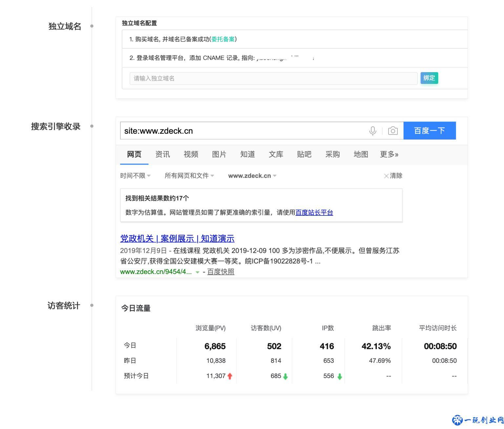
Task: Switch to the 资讯 tab
Action: (x=162, y=154)
